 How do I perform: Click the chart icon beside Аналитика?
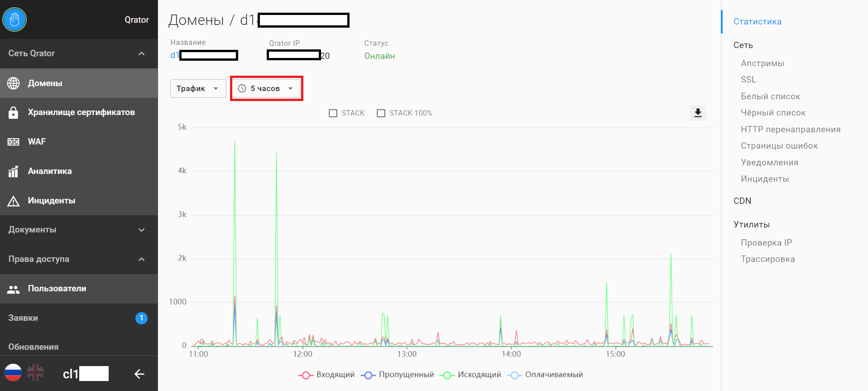(x=14, y=171)
